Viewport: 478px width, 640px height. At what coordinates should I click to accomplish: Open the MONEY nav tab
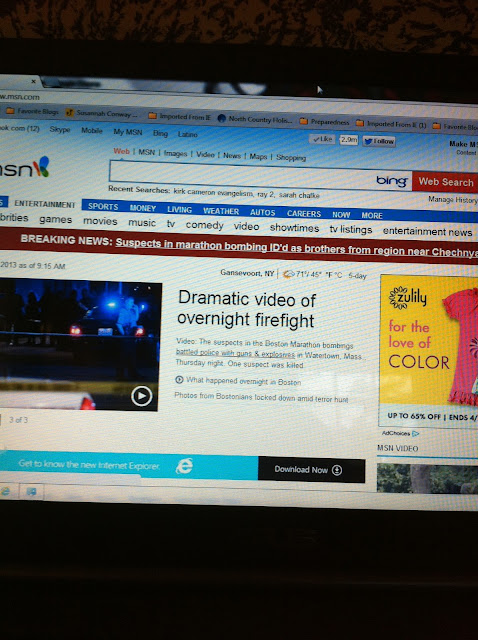point(143,208)
